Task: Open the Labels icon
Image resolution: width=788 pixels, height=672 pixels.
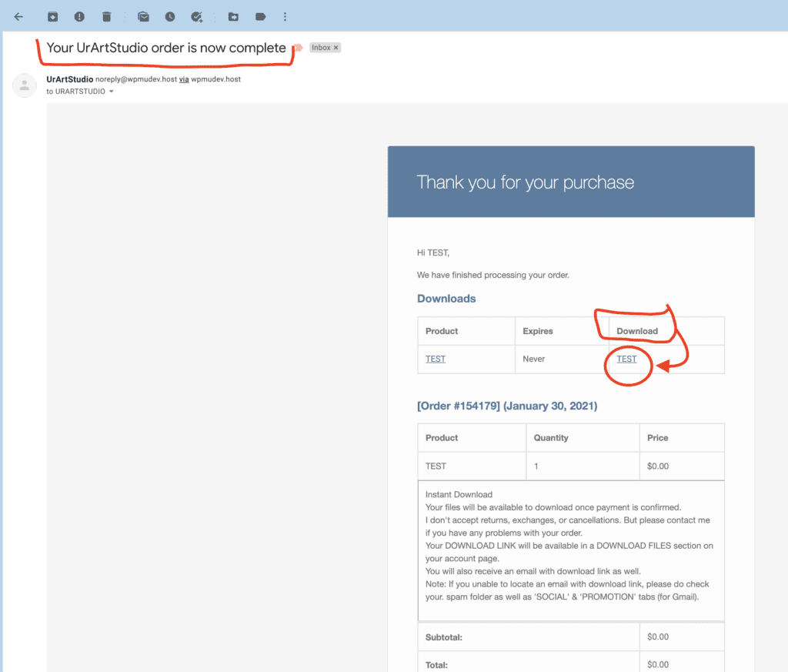Action: 260,17
